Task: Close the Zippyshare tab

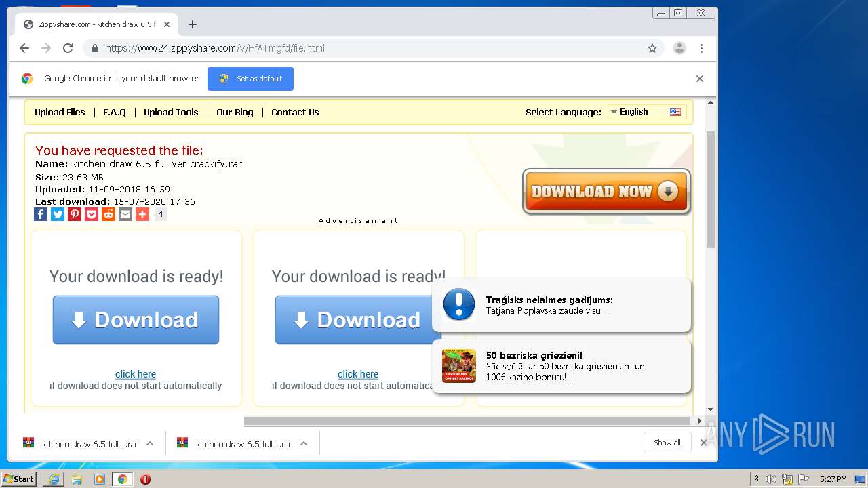Action: 167,24
